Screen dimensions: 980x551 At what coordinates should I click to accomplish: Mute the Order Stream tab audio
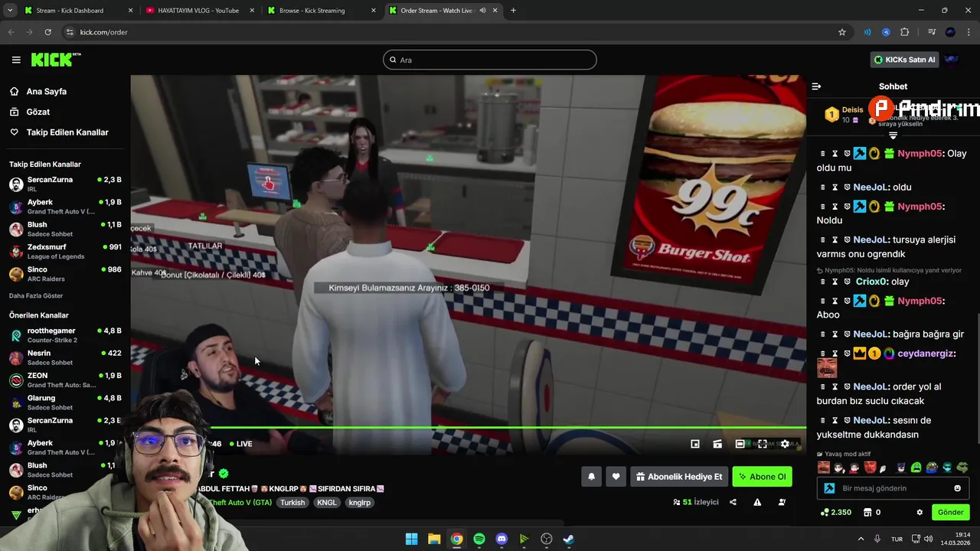click(x=483, y=11)
